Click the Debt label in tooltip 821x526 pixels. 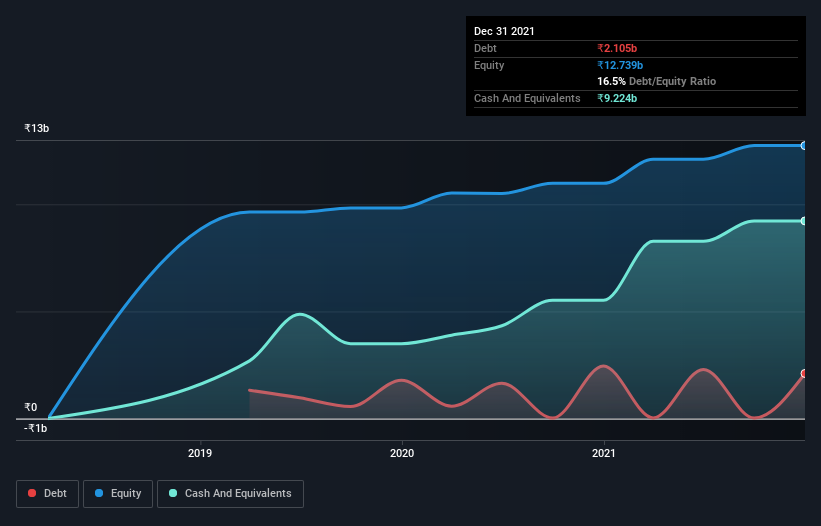click(x=485, y=48)
